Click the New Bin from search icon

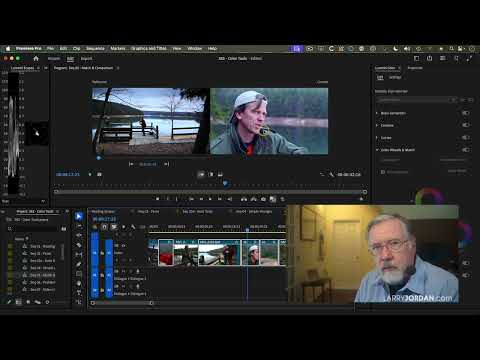64,229
